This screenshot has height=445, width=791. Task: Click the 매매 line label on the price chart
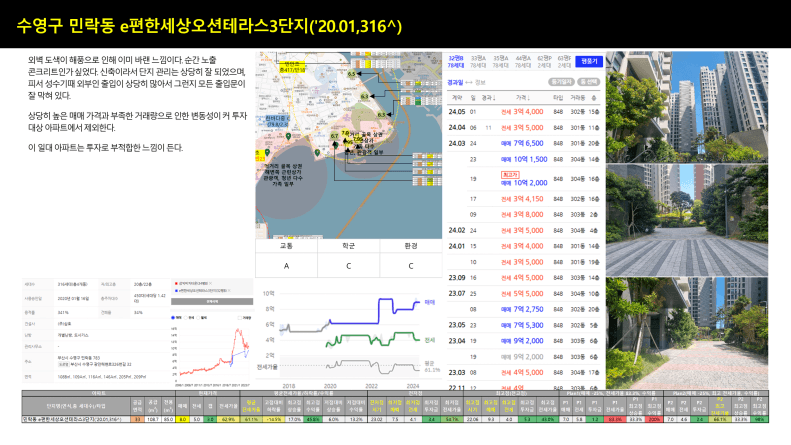pos(429,302)
